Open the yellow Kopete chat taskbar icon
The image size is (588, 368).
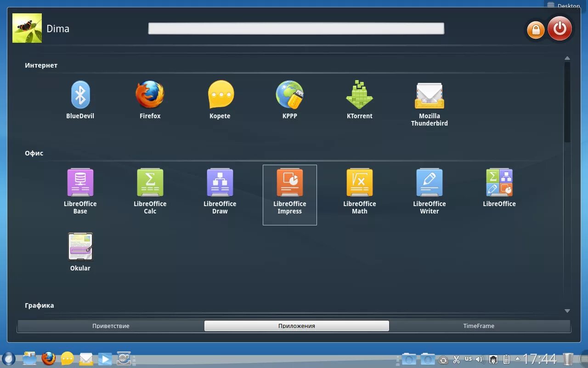[68, 358]
